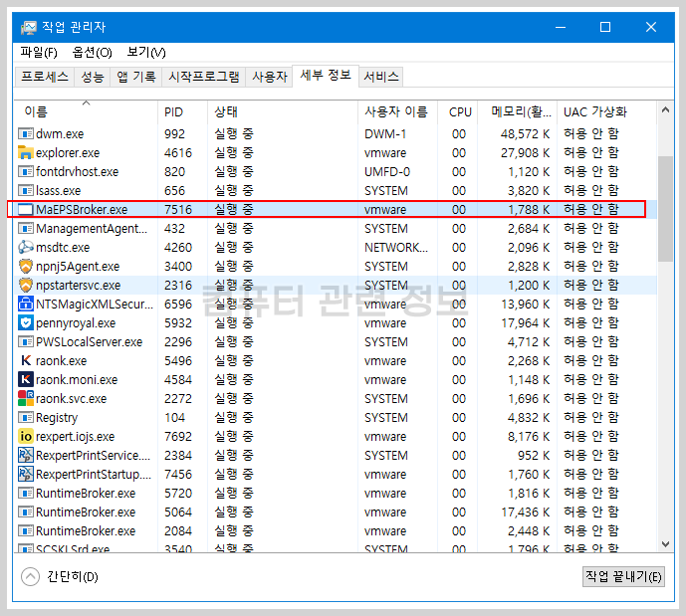Click the dwm.exe process icon

[x=25, y=133]
